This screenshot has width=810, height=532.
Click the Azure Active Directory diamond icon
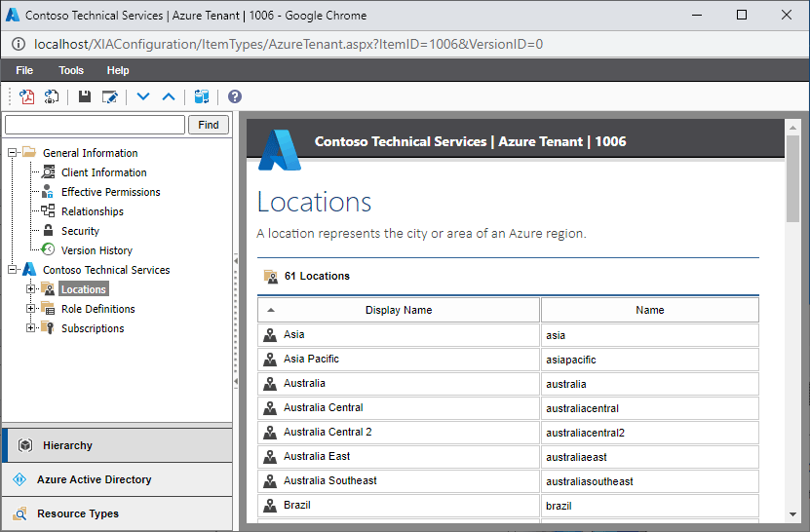coord(19,479)
